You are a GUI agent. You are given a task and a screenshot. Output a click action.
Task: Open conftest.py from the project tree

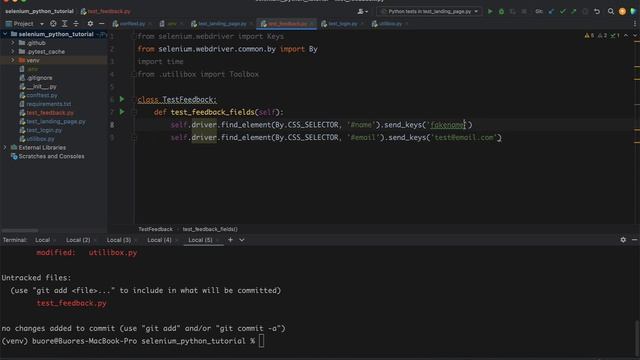pyautogui.click(x=42, y=95)
